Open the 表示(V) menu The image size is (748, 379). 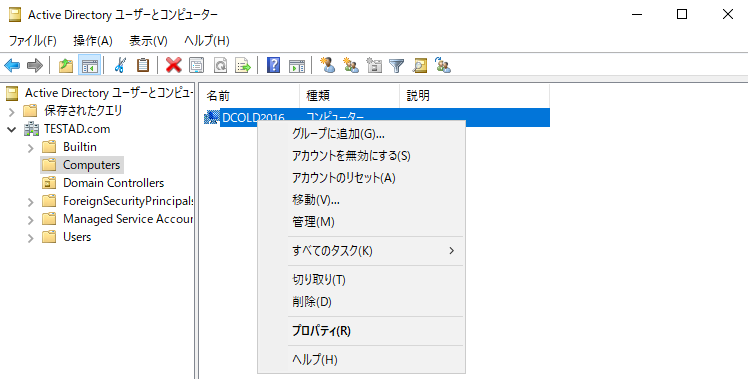pos(148,41)
